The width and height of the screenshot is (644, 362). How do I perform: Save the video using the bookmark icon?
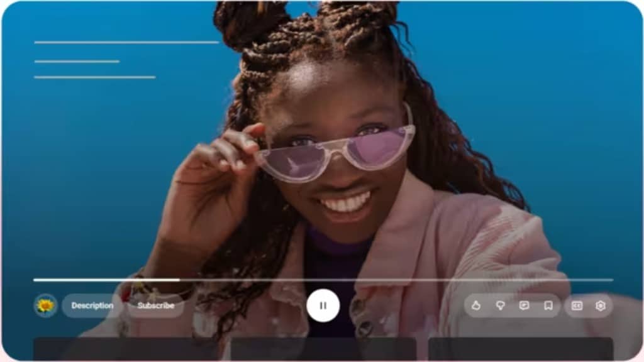click(548, 306)
